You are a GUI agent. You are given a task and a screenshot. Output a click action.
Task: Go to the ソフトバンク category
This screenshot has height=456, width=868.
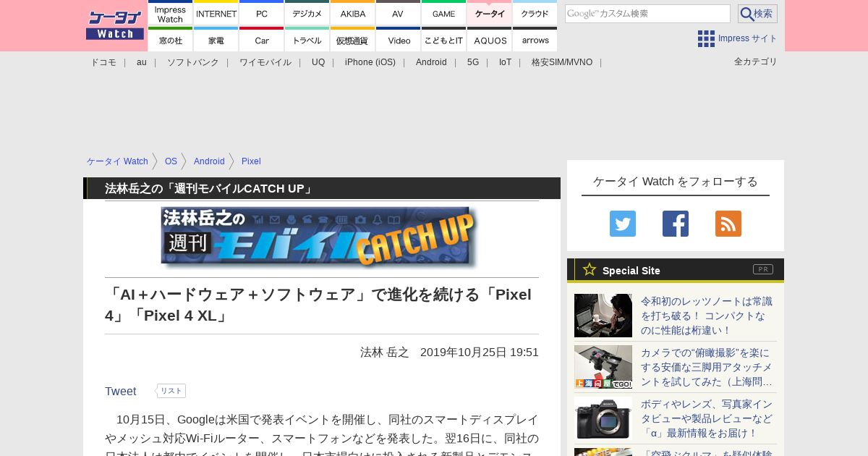(x=193, y=62)
